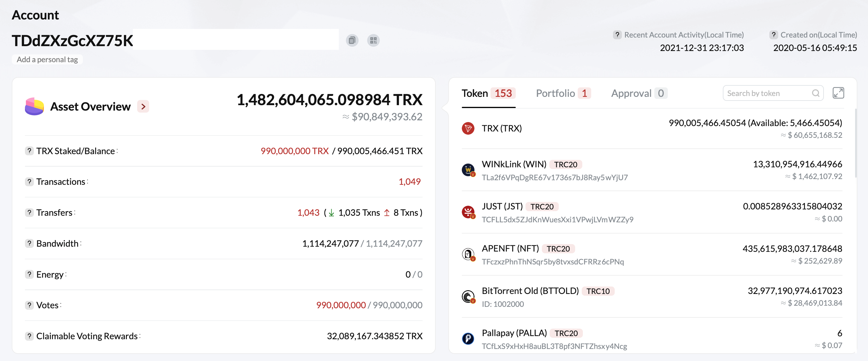Click the Pallapay token logo
The image size is (868, 361).
(x=468, y=338)
